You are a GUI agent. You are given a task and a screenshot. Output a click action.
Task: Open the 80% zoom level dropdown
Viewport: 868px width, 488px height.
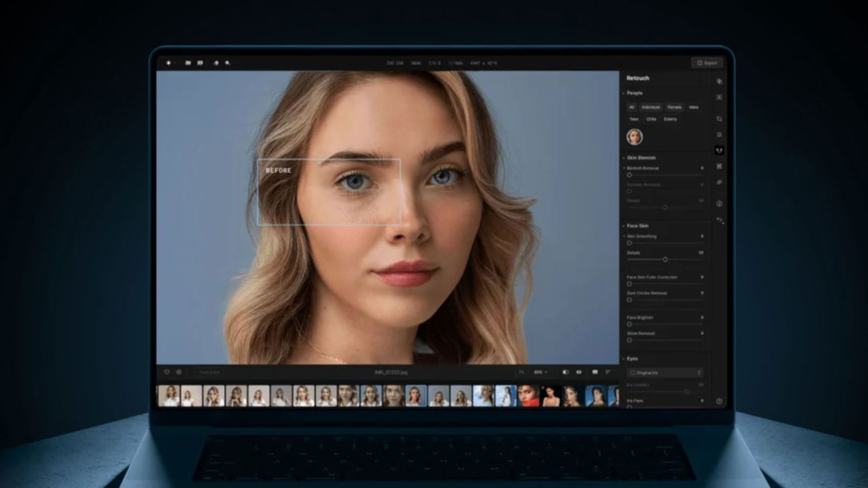tap(540, 372)
